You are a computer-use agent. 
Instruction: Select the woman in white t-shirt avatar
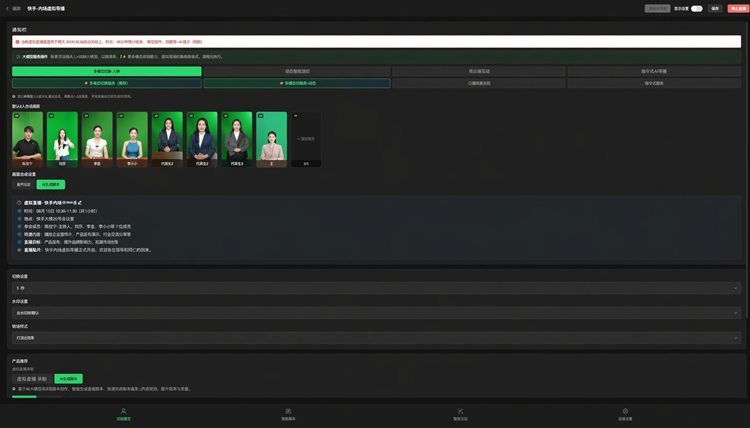point(97,140)
